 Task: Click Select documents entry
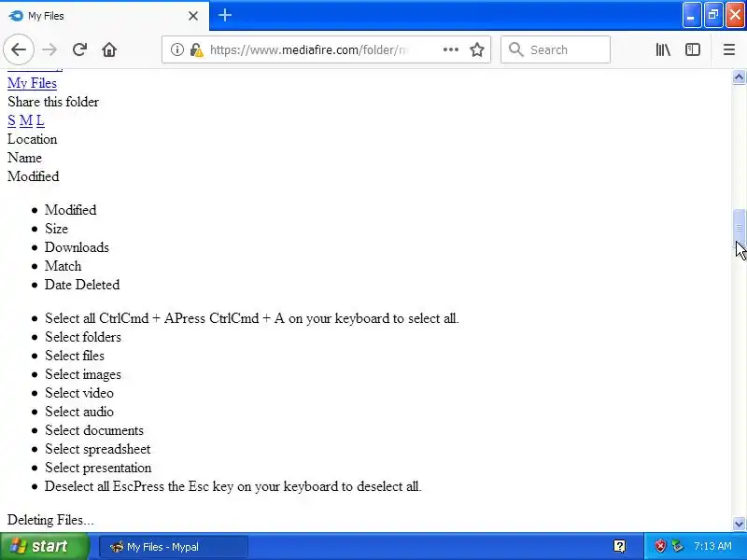(x=94, y=430)
